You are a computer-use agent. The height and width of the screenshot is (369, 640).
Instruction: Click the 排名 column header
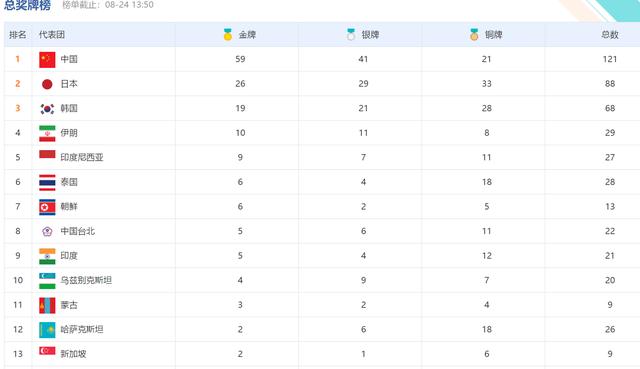18,35
